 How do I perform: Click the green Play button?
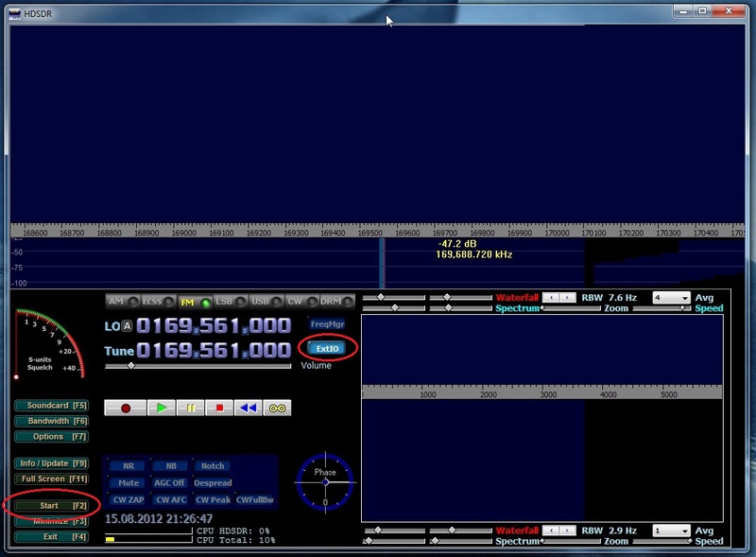coord(162,409)
